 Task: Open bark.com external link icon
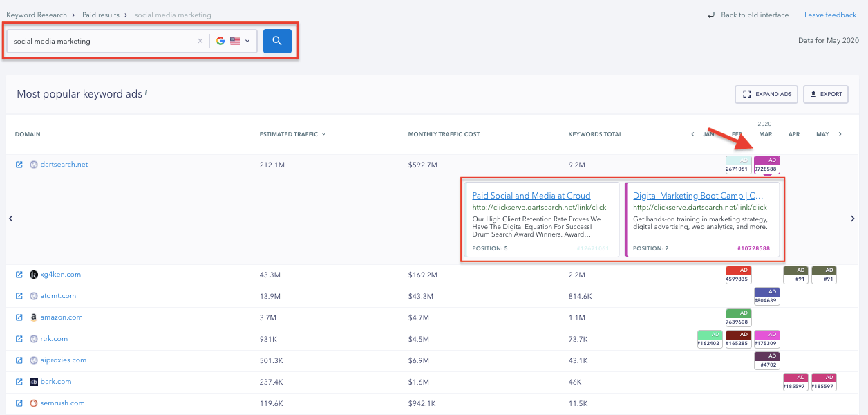[19, 382]
